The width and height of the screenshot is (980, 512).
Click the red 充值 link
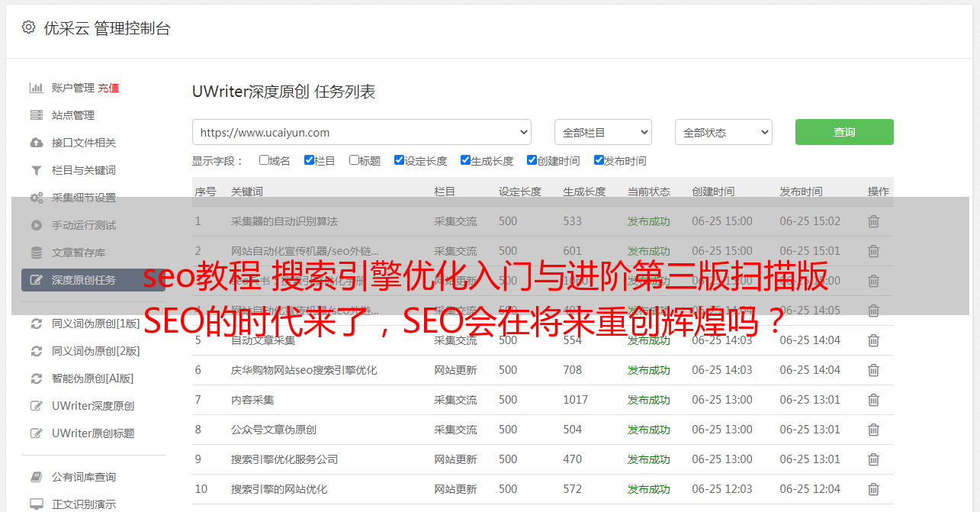point(108,88)
